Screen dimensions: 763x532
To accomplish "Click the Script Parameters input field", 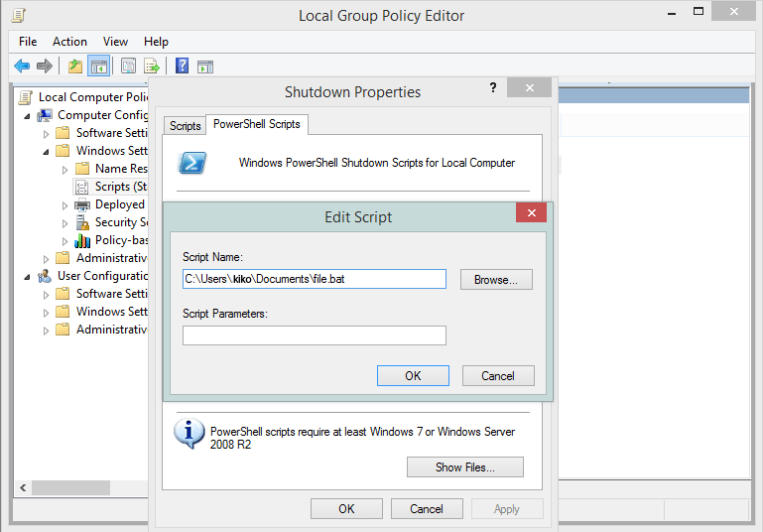I will (314, 335).
